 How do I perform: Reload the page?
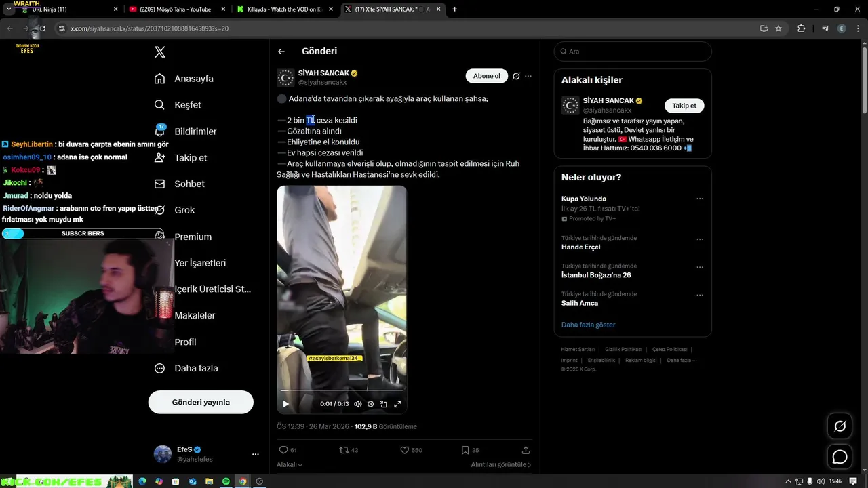[x=42, y=28]
